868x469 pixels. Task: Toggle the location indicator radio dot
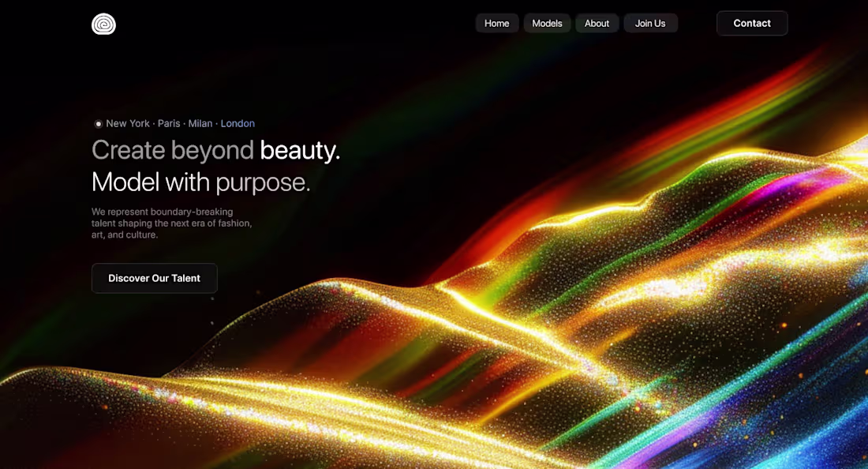coord(98,123)
